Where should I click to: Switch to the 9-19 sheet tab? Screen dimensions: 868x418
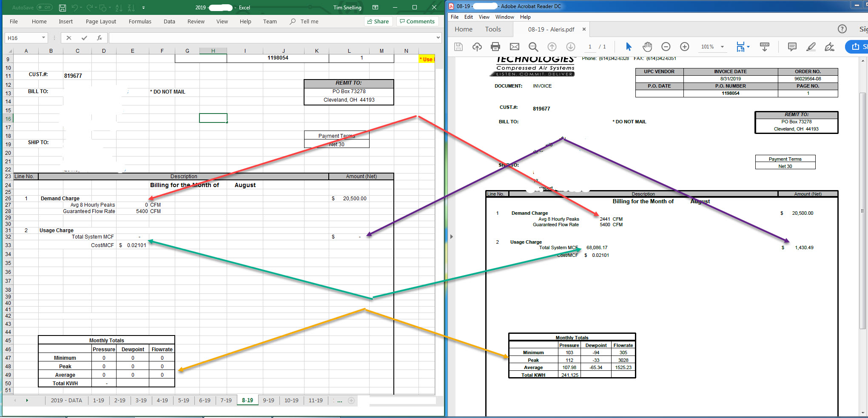tap(268, 400)
